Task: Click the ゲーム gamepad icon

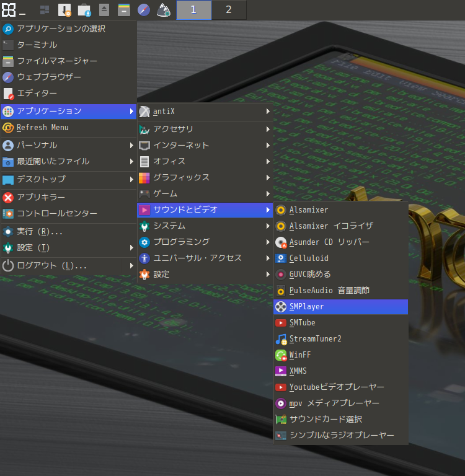Action: click(x=144, y=193)
